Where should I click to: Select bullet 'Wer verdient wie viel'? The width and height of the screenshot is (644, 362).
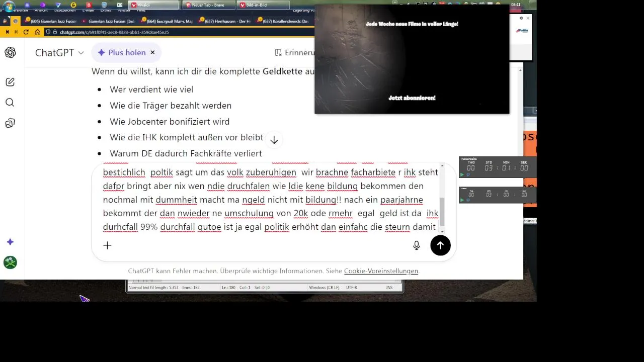pyautogui.click(x=151, y=89)
